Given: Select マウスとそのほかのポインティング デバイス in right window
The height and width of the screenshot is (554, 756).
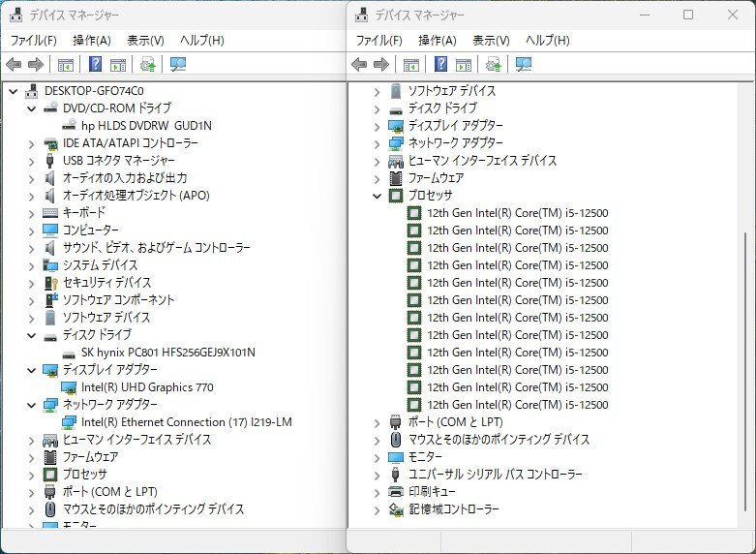Looking at the screenshot, I should click(x=499, y=439).
